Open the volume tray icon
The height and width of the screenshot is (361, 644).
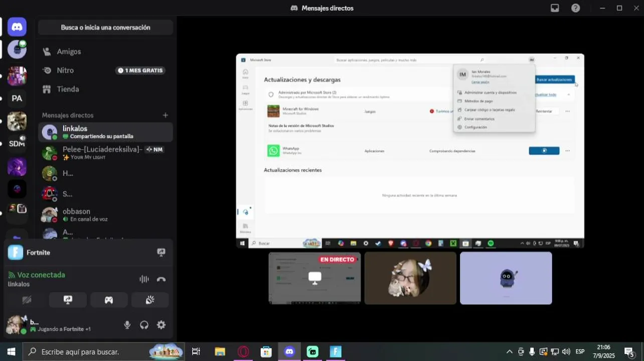click(566, 352)
